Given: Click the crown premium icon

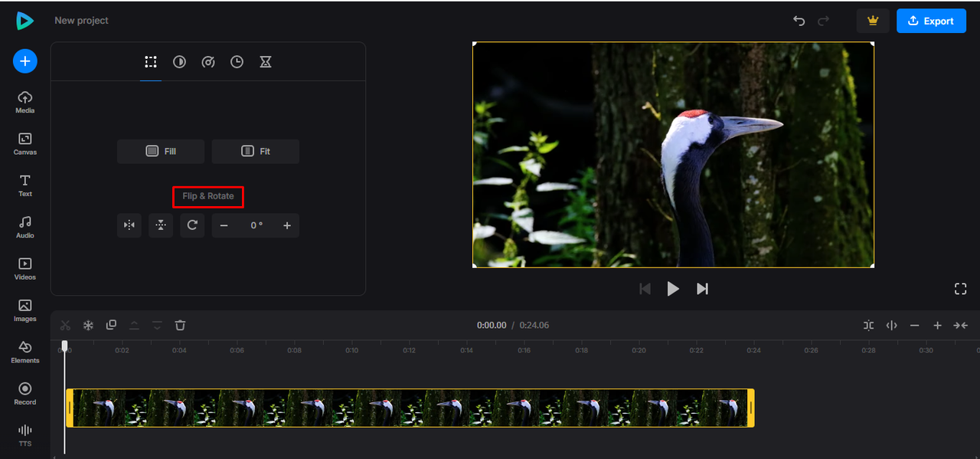Looking at the screenshot, I should pyautogui.click(x=872, y=21).
